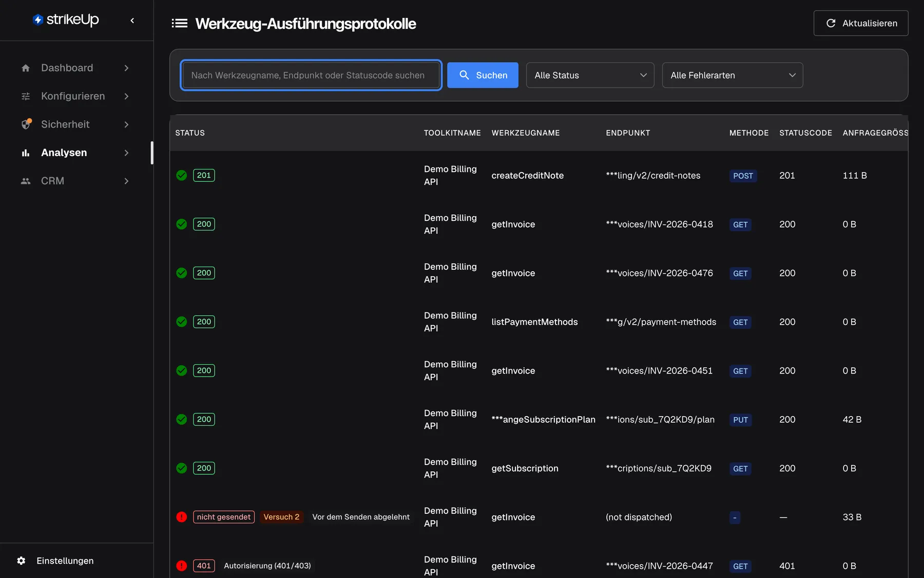
Task: Click the green check for getSubscription row
Action: (182, 468)
